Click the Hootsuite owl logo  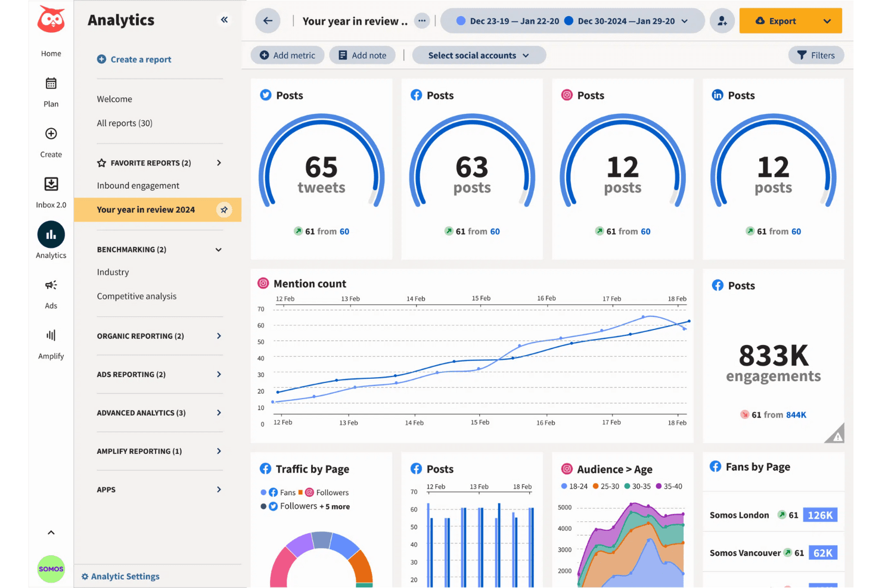51,20
